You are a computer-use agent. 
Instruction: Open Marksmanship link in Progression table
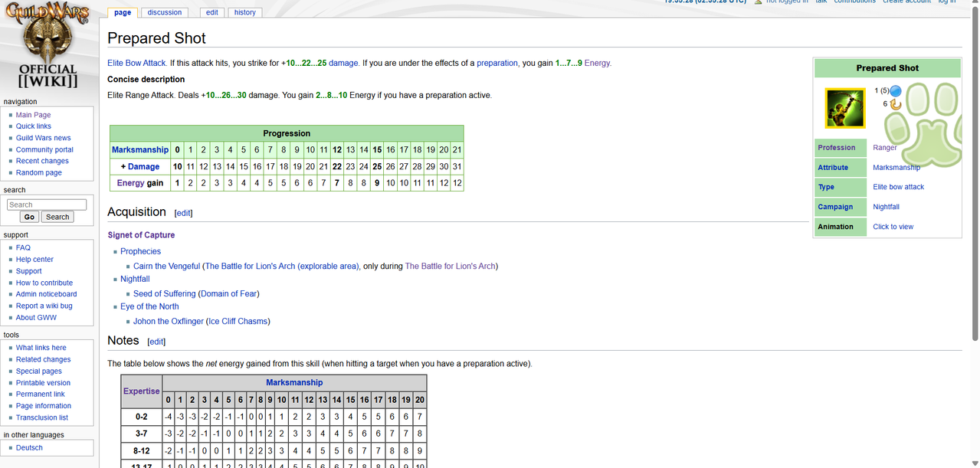139,150
